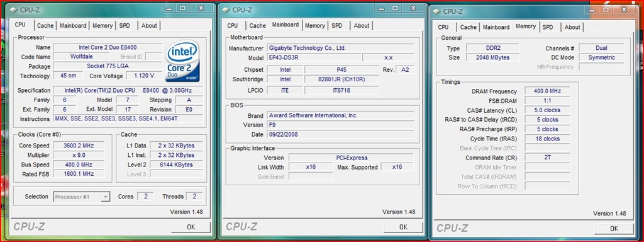Click the FSB:DRAM ratio value 1:1
644x242 pixels.
click(547, 100)
